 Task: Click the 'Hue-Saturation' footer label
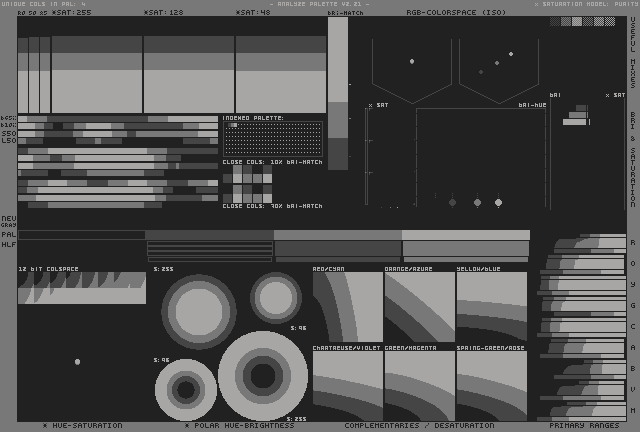click(83, 425)
